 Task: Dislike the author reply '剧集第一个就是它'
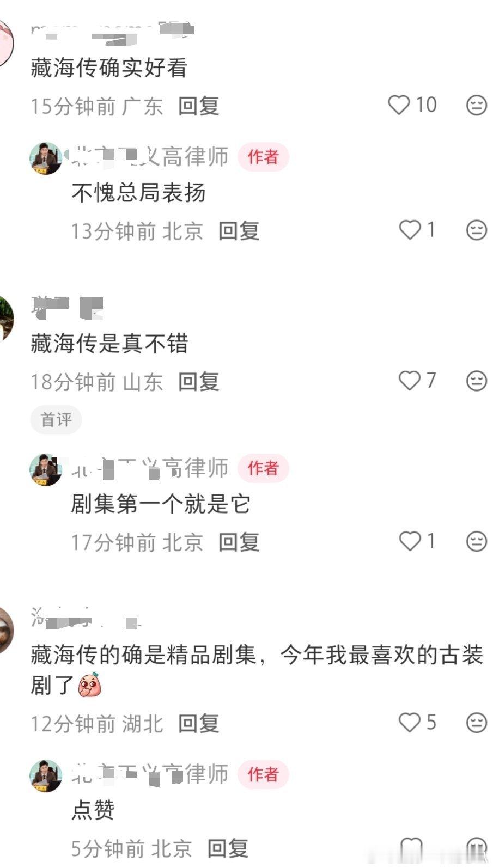tap(477, 541)
